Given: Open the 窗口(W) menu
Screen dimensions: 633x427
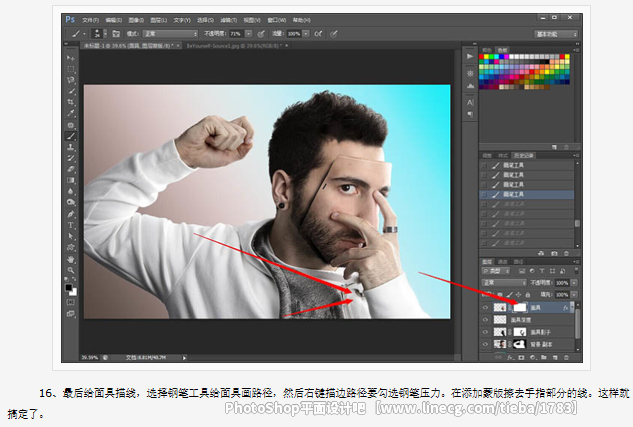Looking at the screenshot, I should pos(277,20).
